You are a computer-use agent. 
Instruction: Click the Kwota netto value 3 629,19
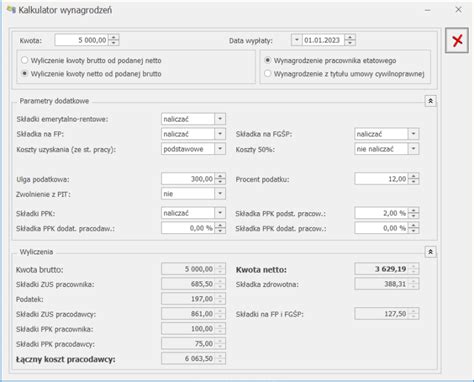[387, 269]
